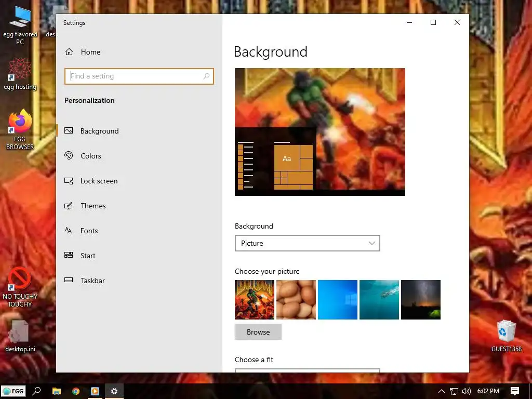This screenshot has height=399, width=532.
Task: Select the egg hosting desktop shortcut
Action: [20, 74]
